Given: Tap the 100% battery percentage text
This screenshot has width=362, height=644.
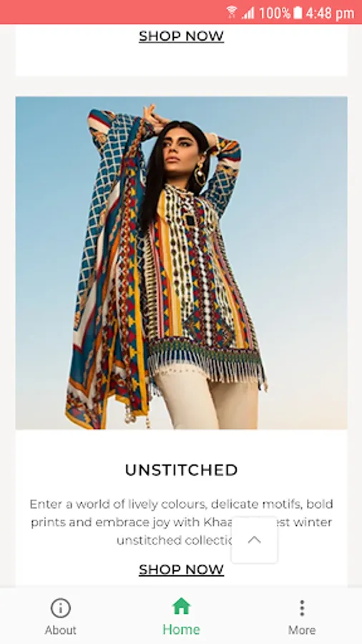Looking at the screenshot, I should 275,13.
